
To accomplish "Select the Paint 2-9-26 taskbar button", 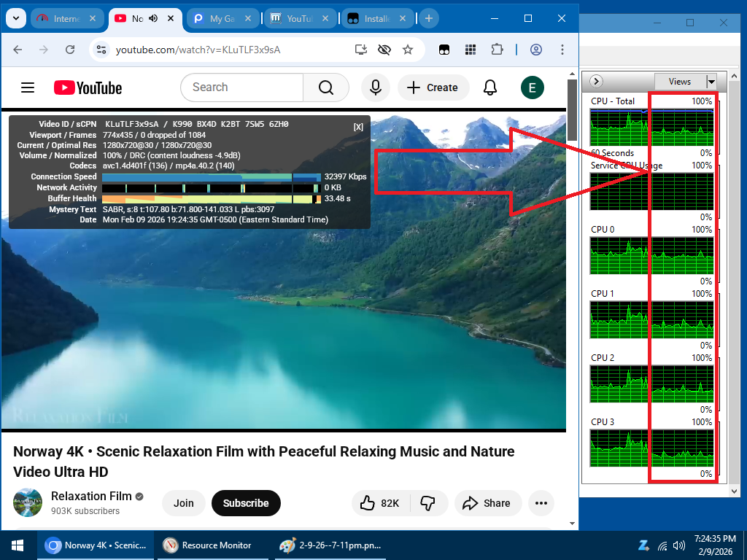I will coord(330,545).
